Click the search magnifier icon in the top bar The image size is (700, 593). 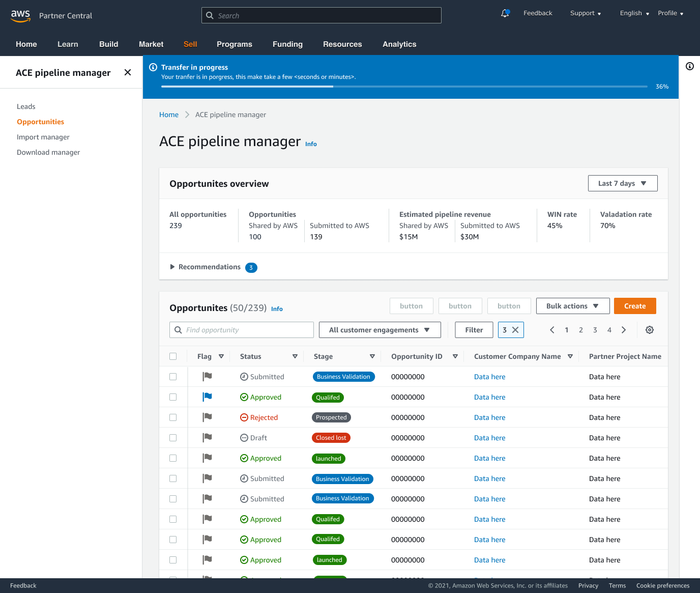tap(210, 16)
